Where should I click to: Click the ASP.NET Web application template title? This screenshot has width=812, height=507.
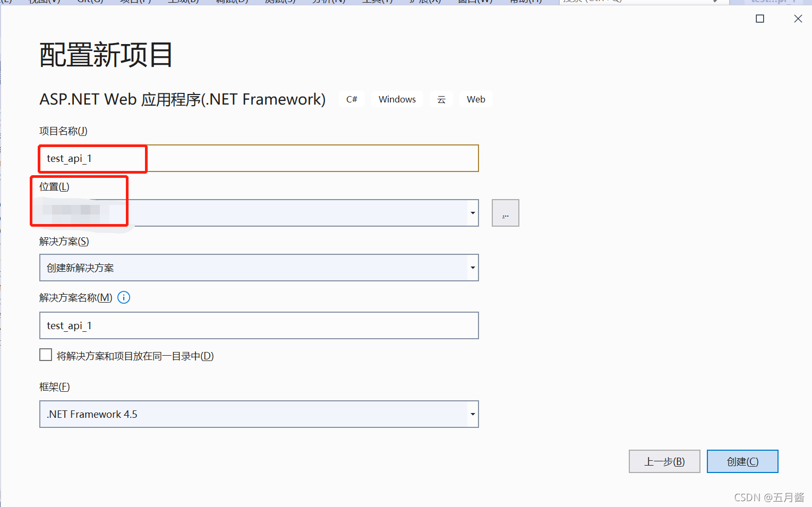coord(183,99)
